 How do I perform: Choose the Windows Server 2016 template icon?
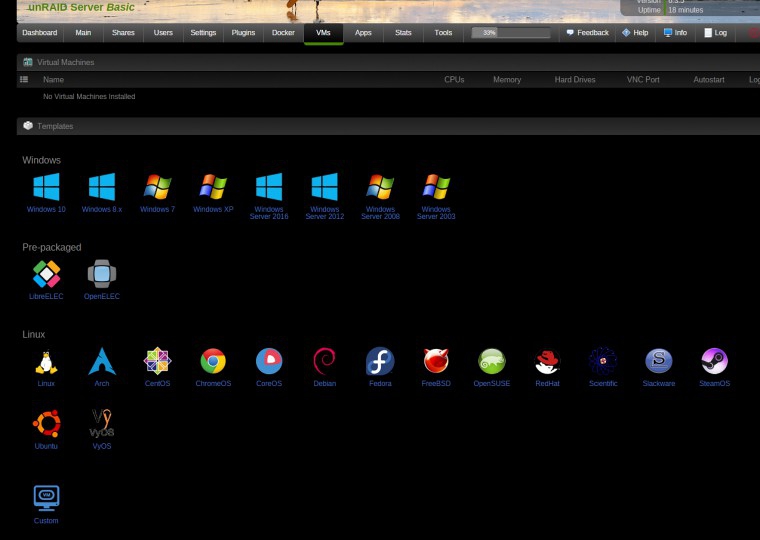coord(269,187)
